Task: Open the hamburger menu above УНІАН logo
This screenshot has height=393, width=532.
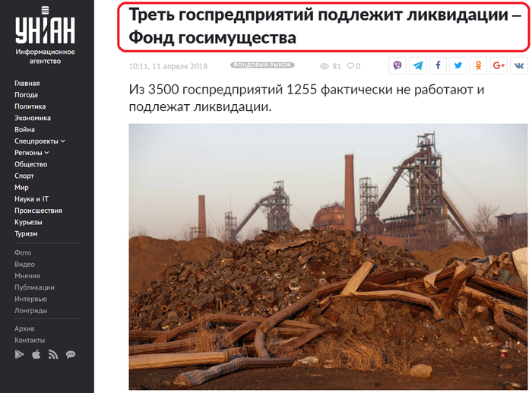Action: click(45, 10)
